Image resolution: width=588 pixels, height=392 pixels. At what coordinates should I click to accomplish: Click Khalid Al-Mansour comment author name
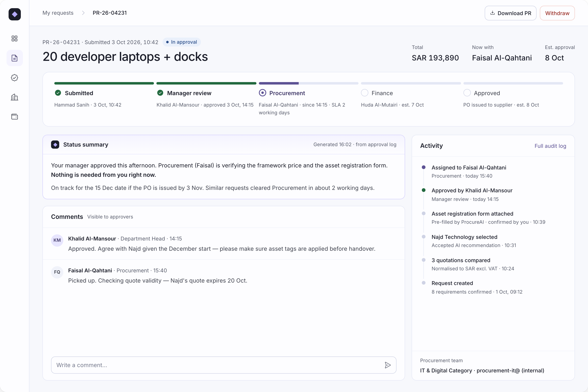click(92, 238)
